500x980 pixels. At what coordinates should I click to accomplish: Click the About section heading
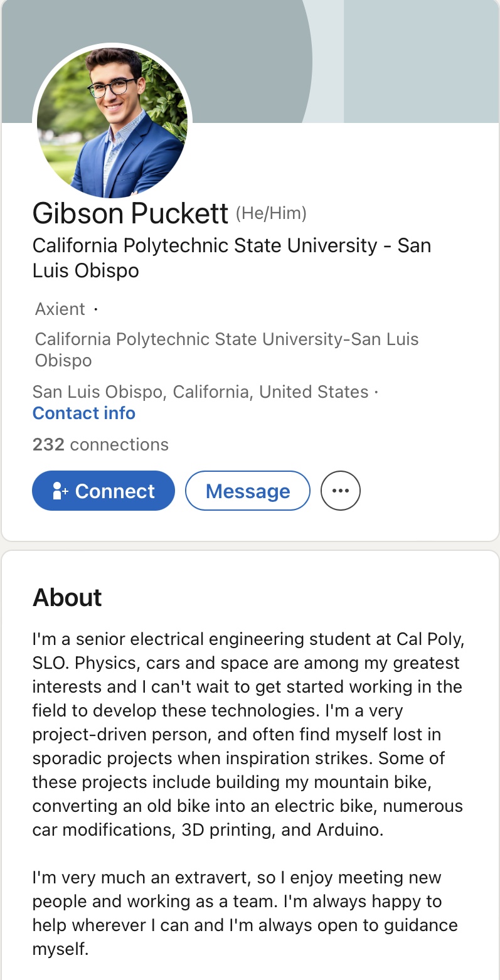[x=67, y=598]
